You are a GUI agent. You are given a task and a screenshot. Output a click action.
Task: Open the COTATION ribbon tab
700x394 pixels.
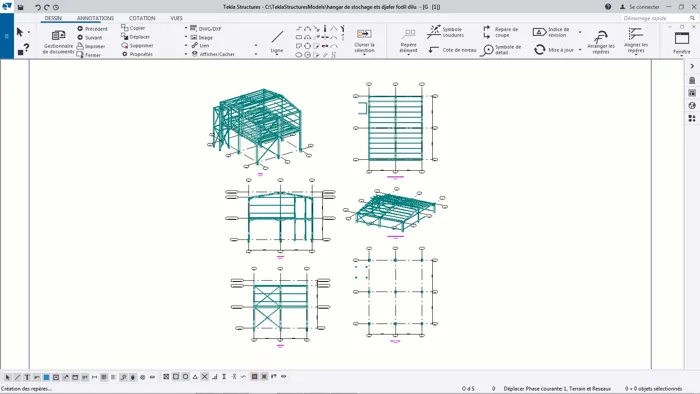pos(142,18)
